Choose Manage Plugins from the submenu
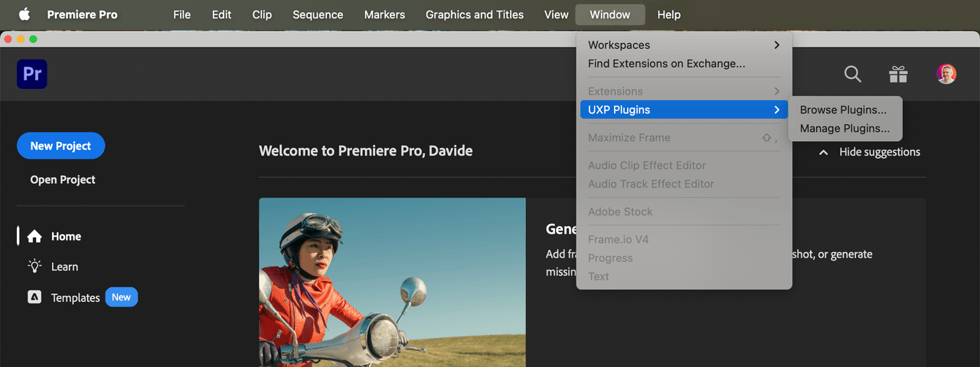Viewport: 980px width, 367px height. [845, 128]
